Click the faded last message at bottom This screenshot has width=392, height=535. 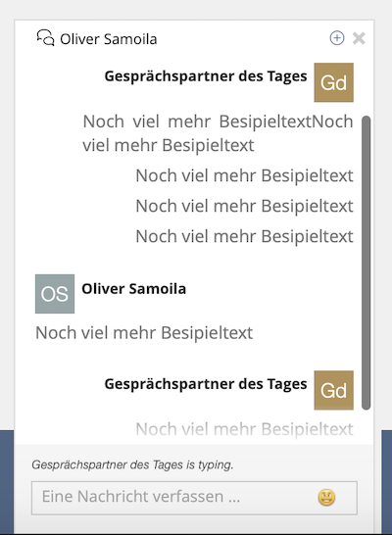[244, 429]
